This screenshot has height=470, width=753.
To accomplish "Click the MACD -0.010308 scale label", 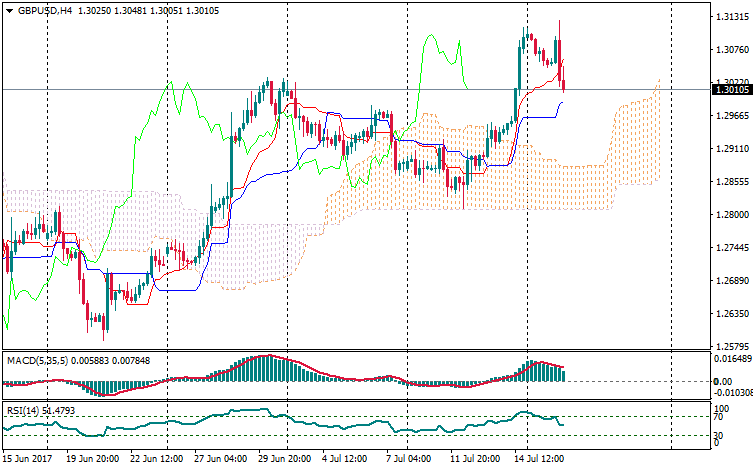I will pyautogui.click(x=729, y=393).
